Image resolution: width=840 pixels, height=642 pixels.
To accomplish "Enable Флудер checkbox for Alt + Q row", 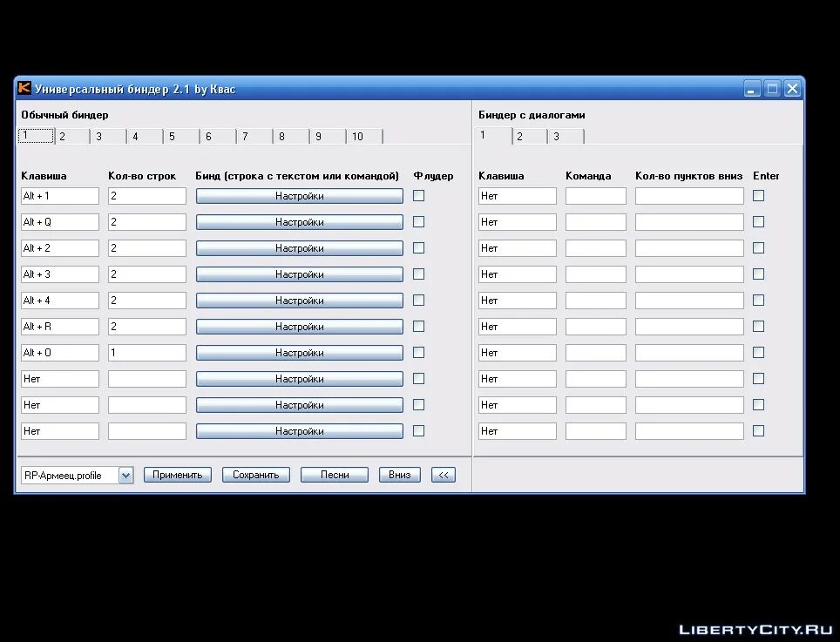I will tap(418, 222).
